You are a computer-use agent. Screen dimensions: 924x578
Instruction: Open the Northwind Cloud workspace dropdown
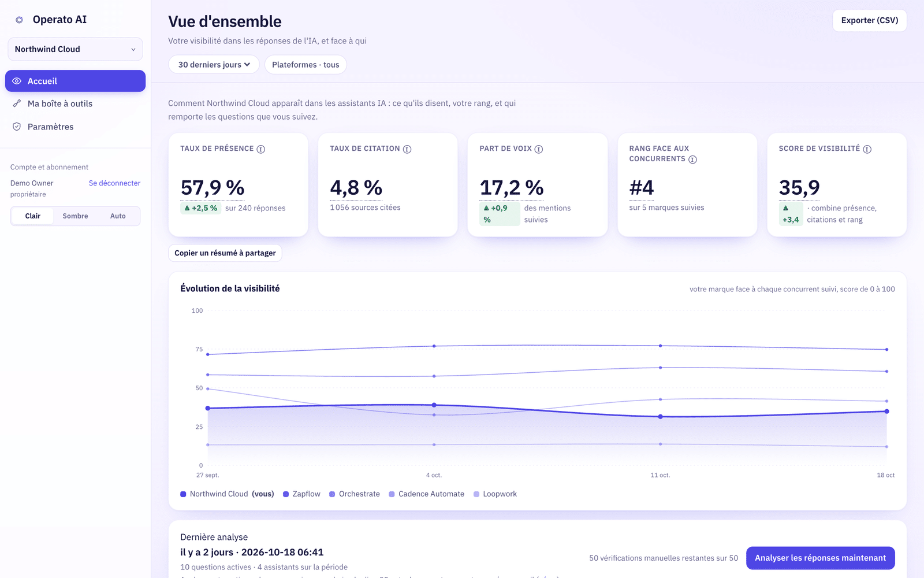pyautogui.click(x=75, y=49)
